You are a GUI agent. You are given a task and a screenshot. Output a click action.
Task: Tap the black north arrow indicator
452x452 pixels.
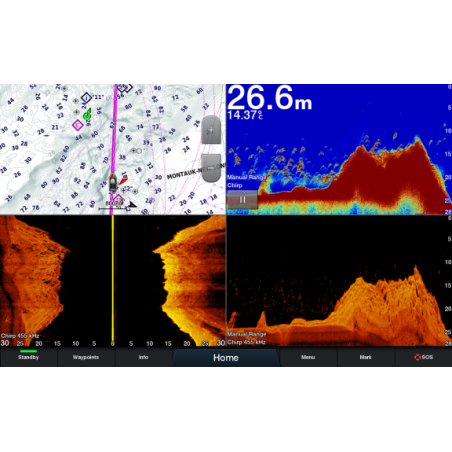coord(132,204)
